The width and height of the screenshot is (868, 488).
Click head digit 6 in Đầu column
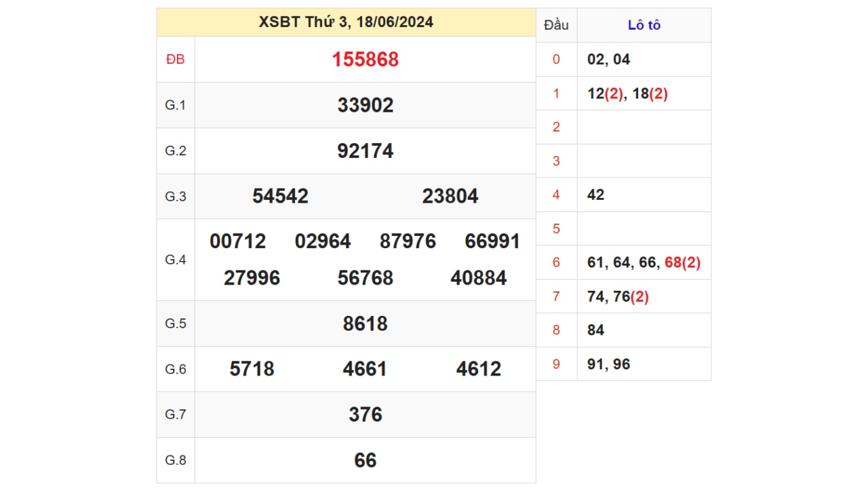pyautogui.click(x=557, y=263)
